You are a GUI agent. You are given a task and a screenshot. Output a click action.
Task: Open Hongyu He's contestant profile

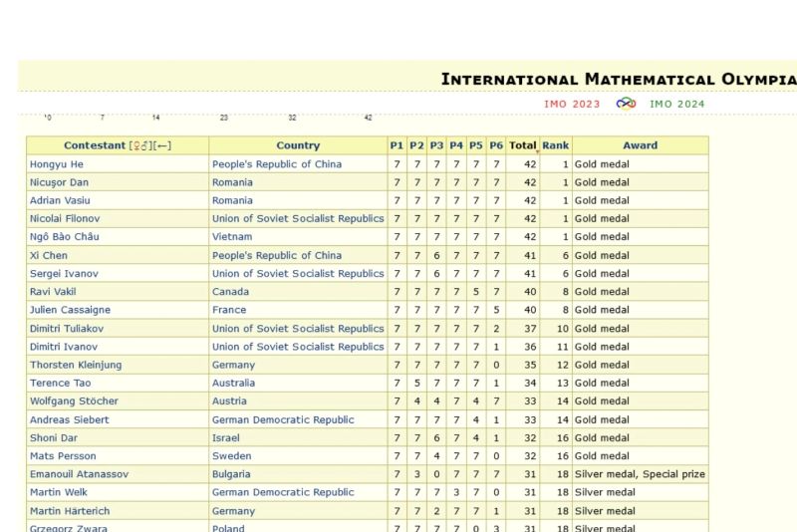click(x=56, y=164)
